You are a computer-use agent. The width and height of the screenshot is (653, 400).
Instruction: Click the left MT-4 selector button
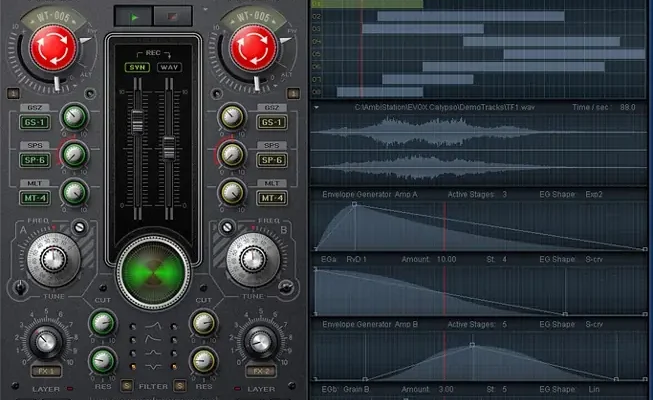pyautogui.click(x=34, y=197)
